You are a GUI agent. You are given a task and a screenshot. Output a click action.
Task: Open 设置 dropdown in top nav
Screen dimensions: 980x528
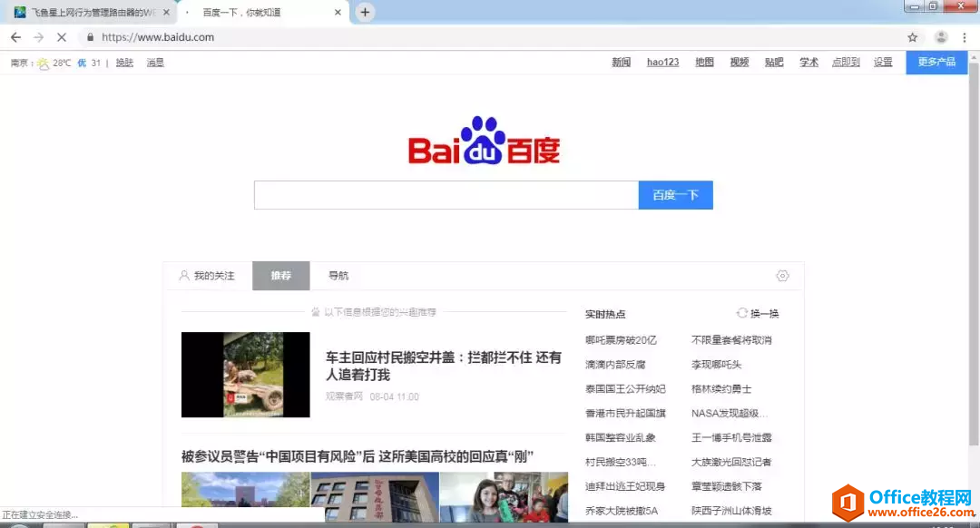click(883, 63)
